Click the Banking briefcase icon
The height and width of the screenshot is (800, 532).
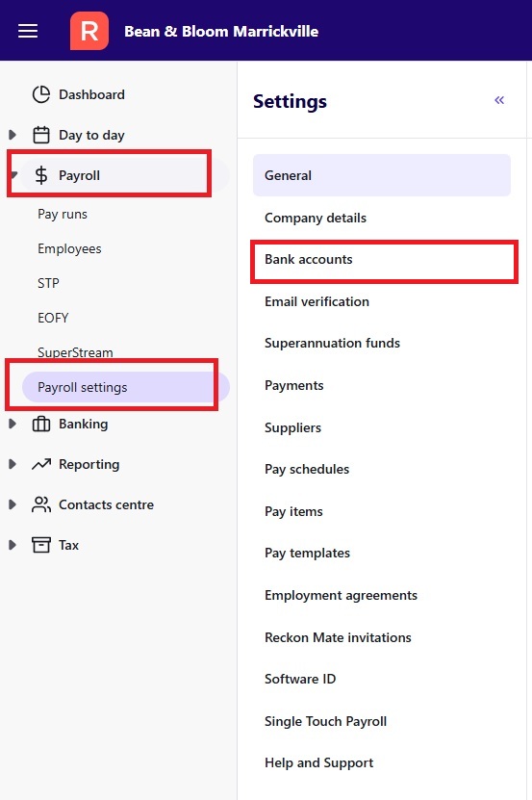[x=41, y=424]
